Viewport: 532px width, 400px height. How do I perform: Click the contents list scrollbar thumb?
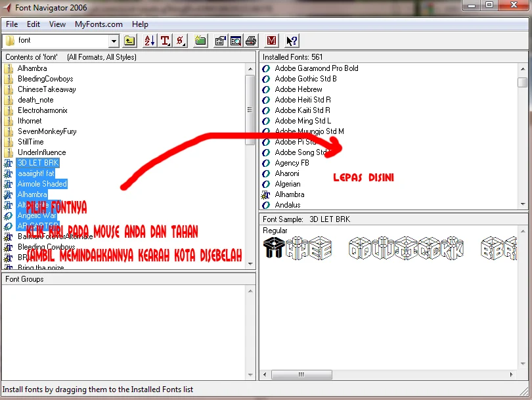[x=250, y=110]
